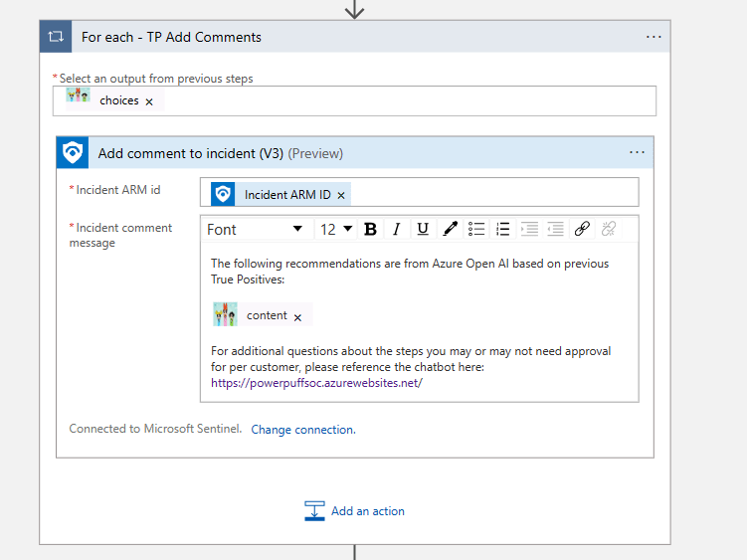Open the Font dropdown
This screenshot has width=747, height=560.
click(255, 229)
